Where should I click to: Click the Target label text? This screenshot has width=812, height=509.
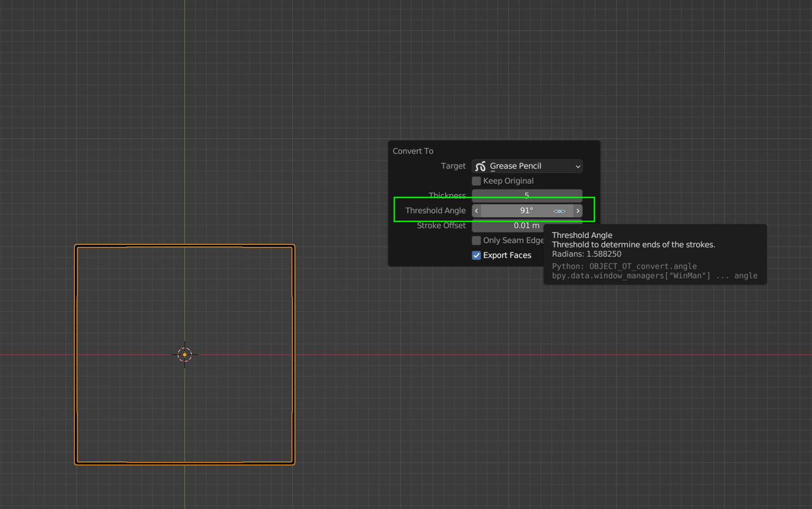(453, 166)
